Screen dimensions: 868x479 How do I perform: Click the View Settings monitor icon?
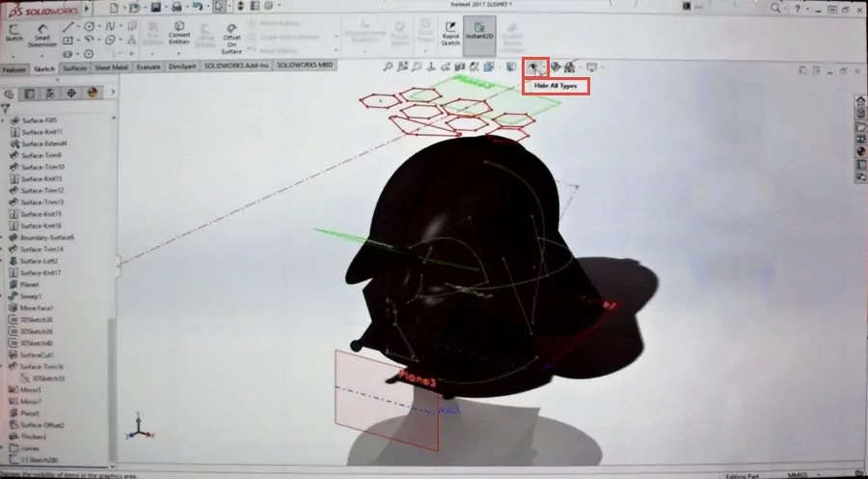591,67
